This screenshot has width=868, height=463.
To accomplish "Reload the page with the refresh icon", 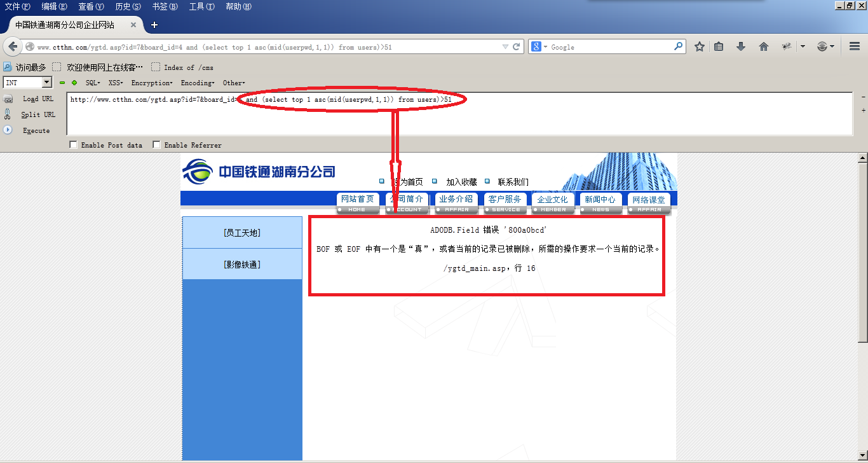I will 517,46.
